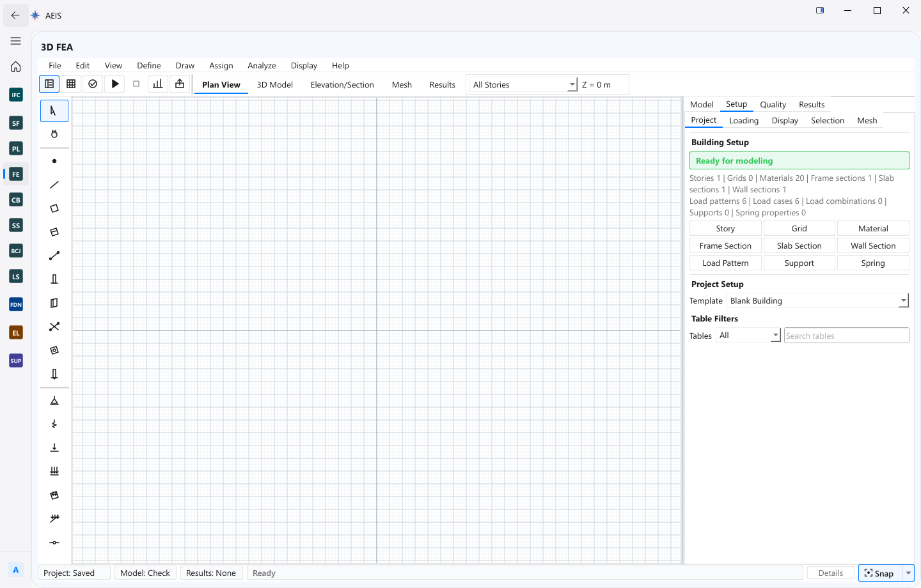
Task: Select the draw line tool
Action: click(x=54, y=185)
